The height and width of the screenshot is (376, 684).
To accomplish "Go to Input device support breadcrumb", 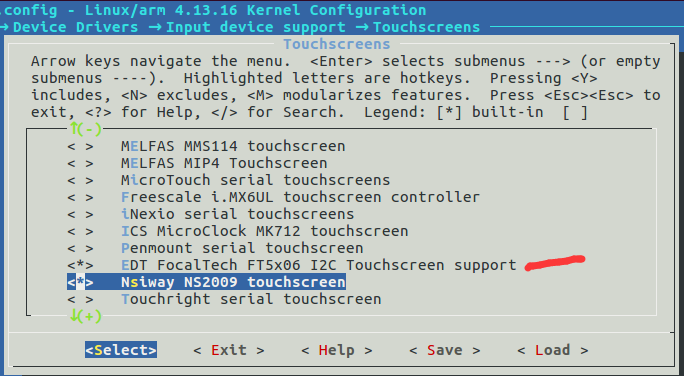I will 256,27.
